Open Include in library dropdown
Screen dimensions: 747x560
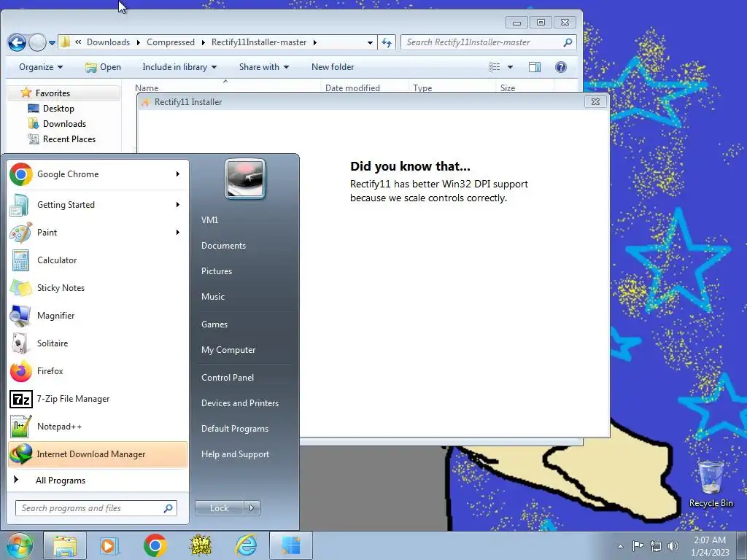point(179,67)
